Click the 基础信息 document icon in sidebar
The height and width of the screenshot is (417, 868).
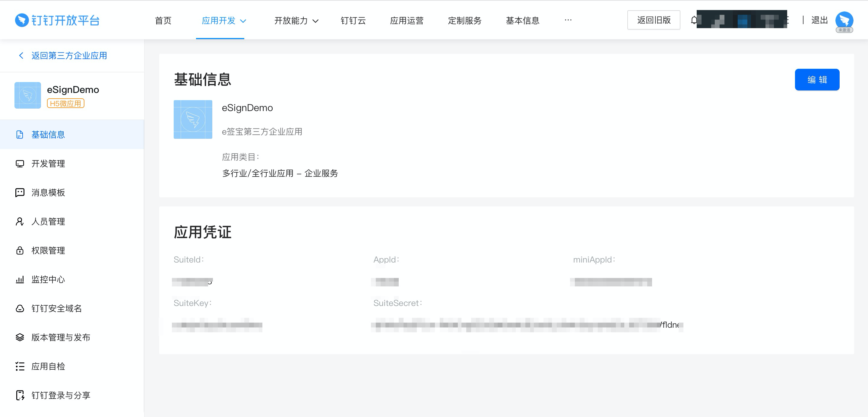(20, 135)
